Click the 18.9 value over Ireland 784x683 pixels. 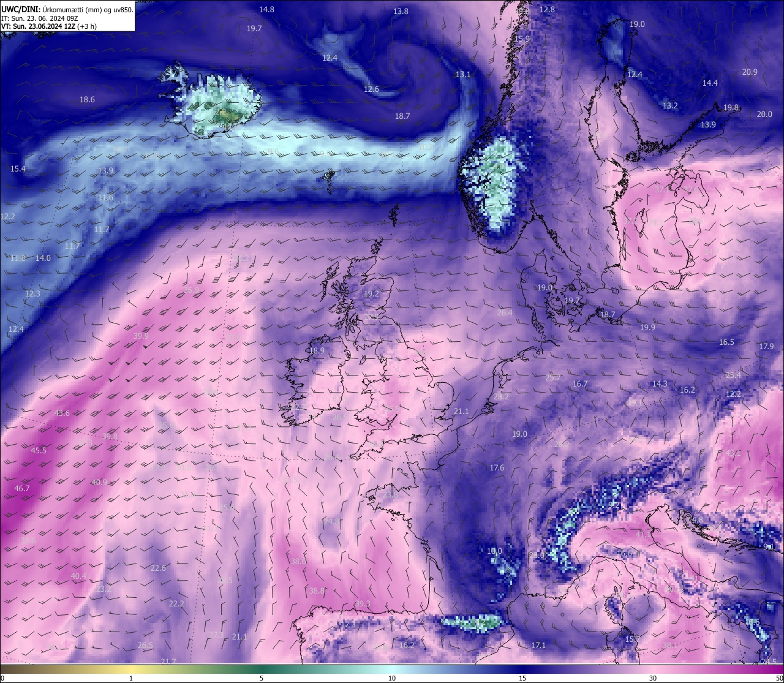pyautogui.click(x=317, y=350)
